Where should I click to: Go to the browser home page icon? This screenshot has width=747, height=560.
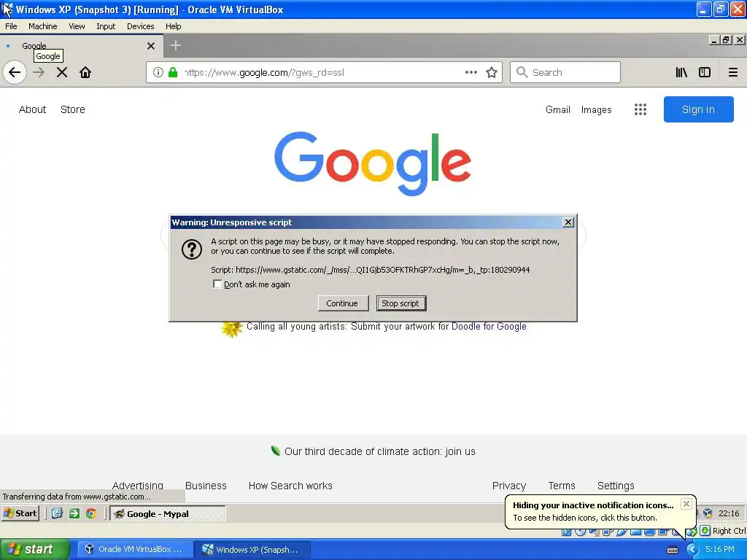click(x=85, y=72)
